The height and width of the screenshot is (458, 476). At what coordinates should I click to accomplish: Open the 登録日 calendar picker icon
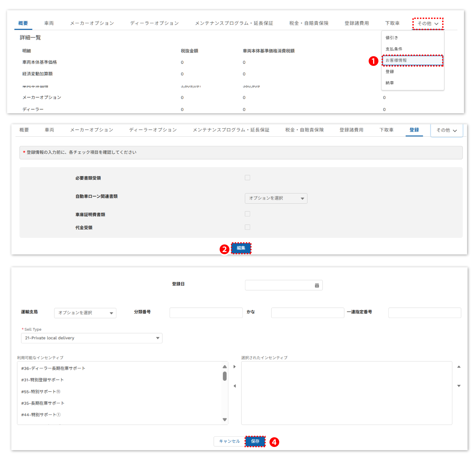click(x=317, y=285)
